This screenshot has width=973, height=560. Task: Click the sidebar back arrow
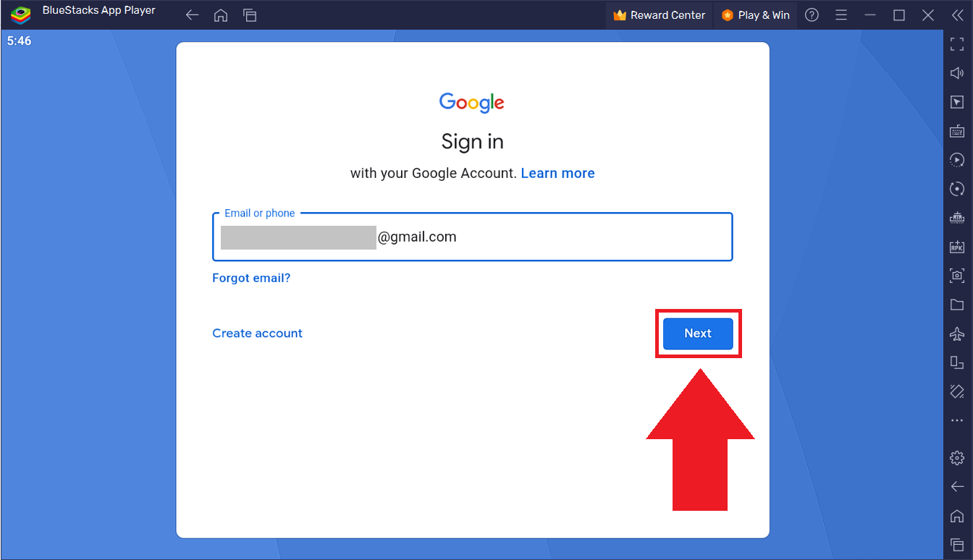click(x=957, y=487)
